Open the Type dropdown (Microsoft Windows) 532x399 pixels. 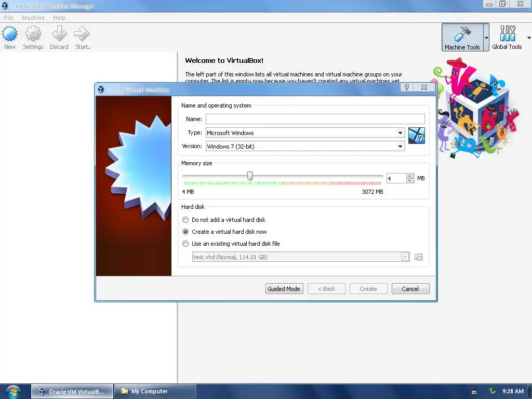click(305, 132)
